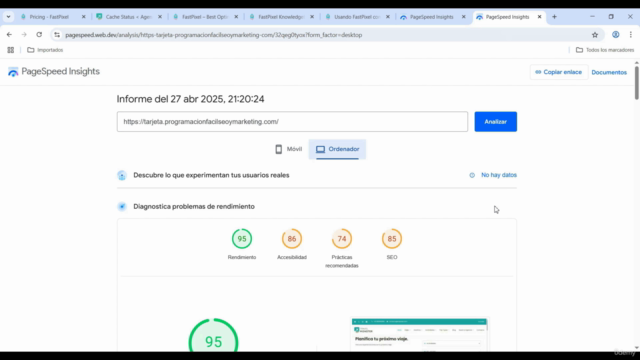The height and width of the screenshot is (360, 640).
Task: Click the URL input field
Action: [292, 122]
